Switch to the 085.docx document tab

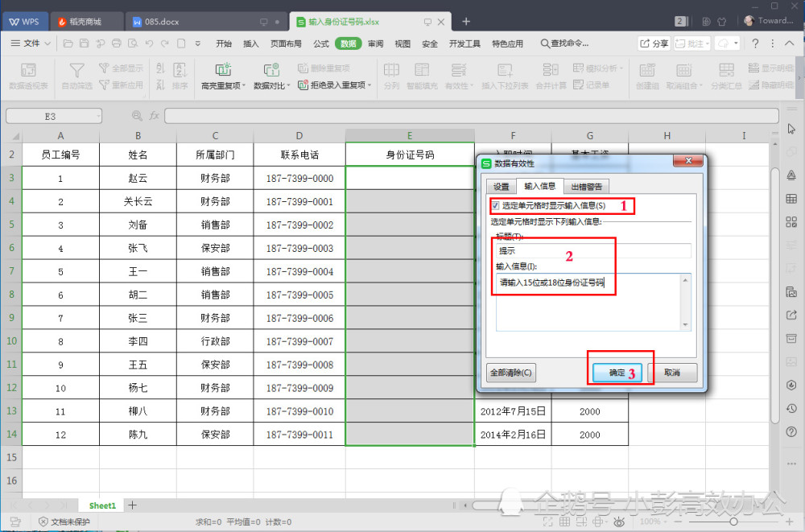click(x=206, y=22)
